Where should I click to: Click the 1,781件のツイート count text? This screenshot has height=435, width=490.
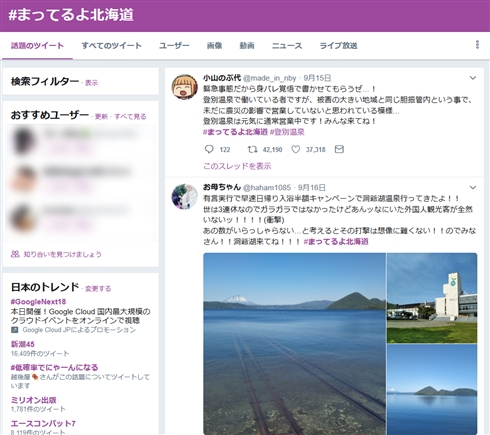(38, 409)
